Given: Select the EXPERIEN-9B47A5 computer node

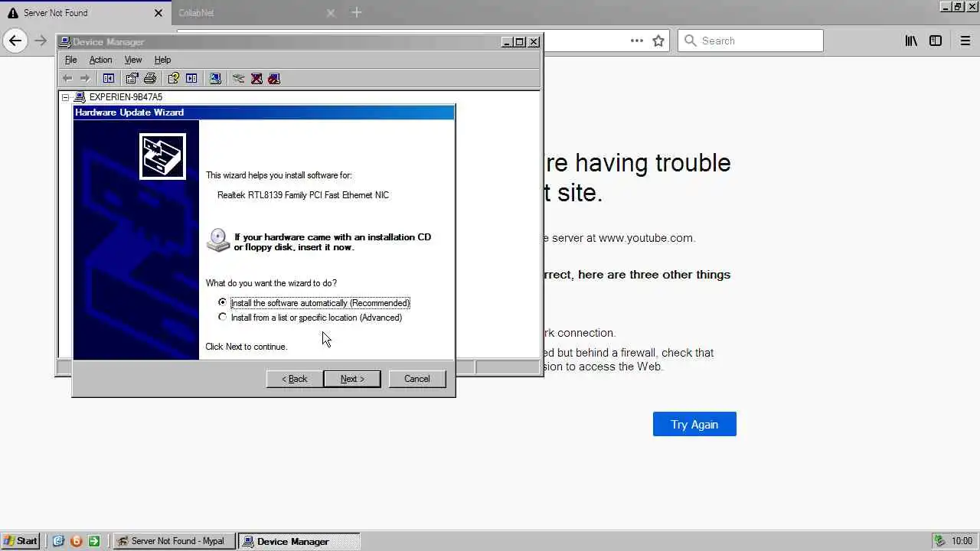Looking at the screenshot, I should click(x=126, y=97).
